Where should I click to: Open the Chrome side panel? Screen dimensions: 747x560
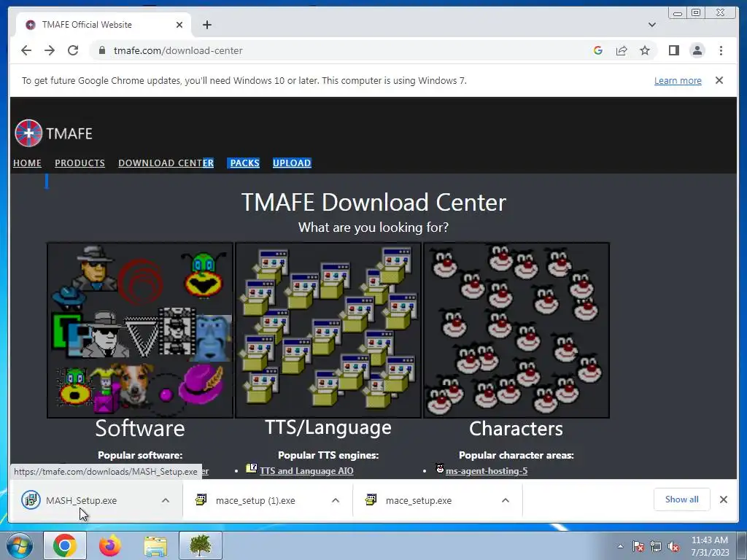pos(673,50)
